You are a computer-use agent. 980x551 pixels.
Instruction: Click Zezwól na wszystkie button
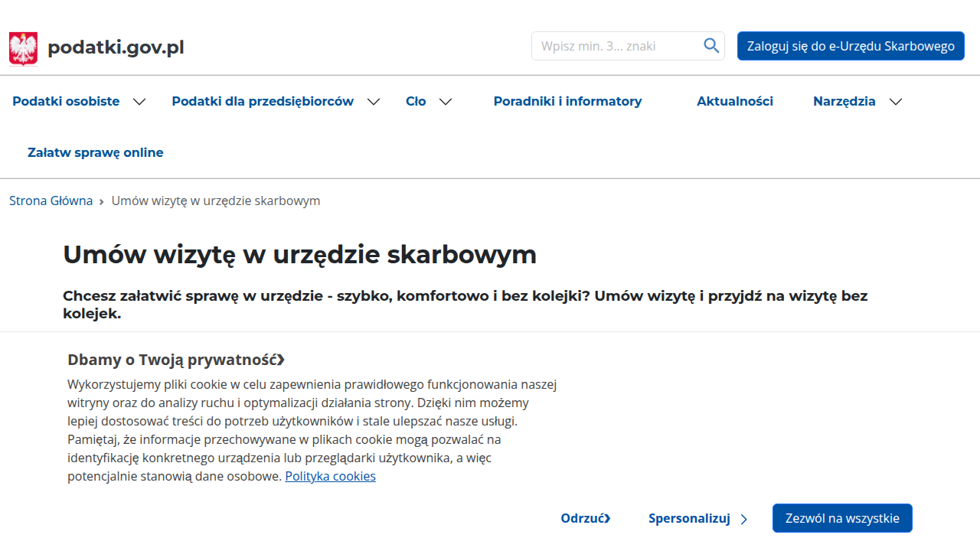[842, 518]
